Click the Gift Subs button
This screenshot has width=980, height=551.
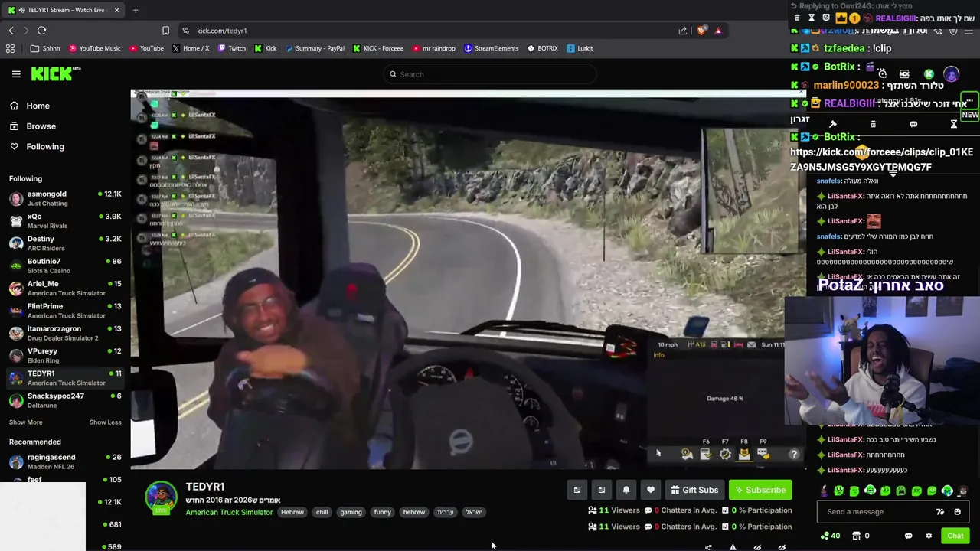(694, 490)
